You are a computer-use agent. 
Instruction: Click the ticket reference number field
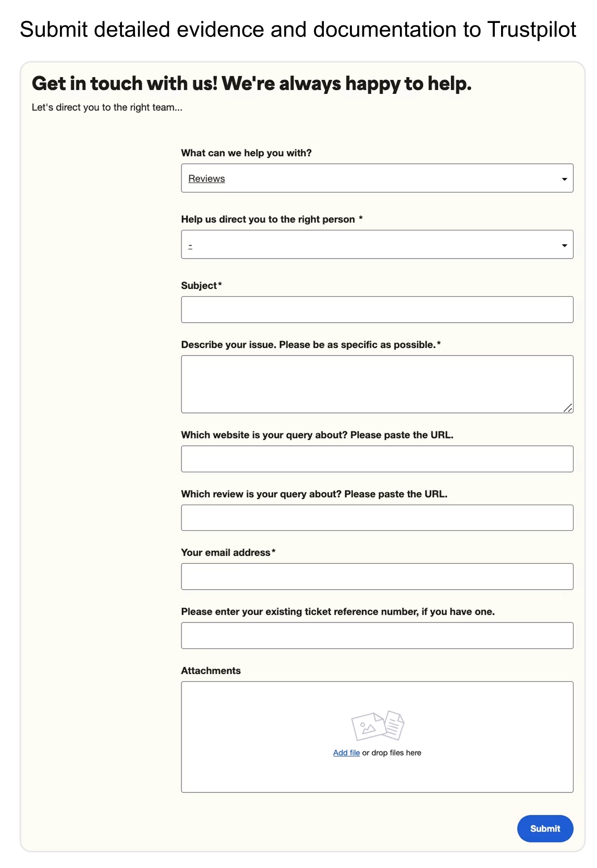click(376, 635)
